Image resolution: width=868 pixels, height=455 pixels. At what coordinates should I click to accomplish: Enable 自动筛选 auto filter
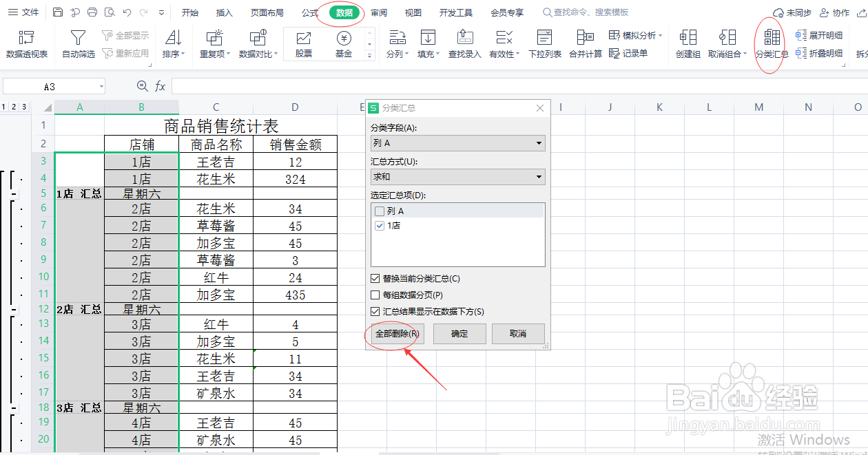pyautogui.click(x=79, y=44)
